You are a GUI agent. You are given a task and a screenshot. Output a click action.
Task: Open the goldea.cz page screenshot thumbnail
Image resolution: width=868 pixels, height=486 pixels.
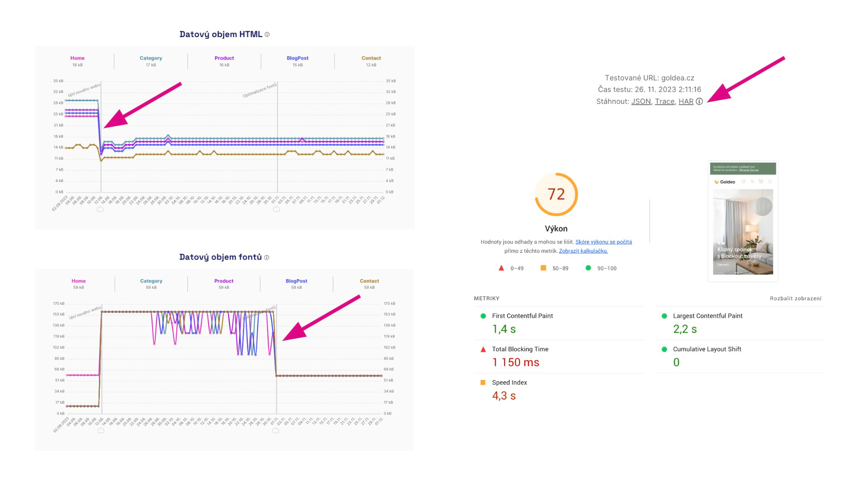tap(743, 222)
